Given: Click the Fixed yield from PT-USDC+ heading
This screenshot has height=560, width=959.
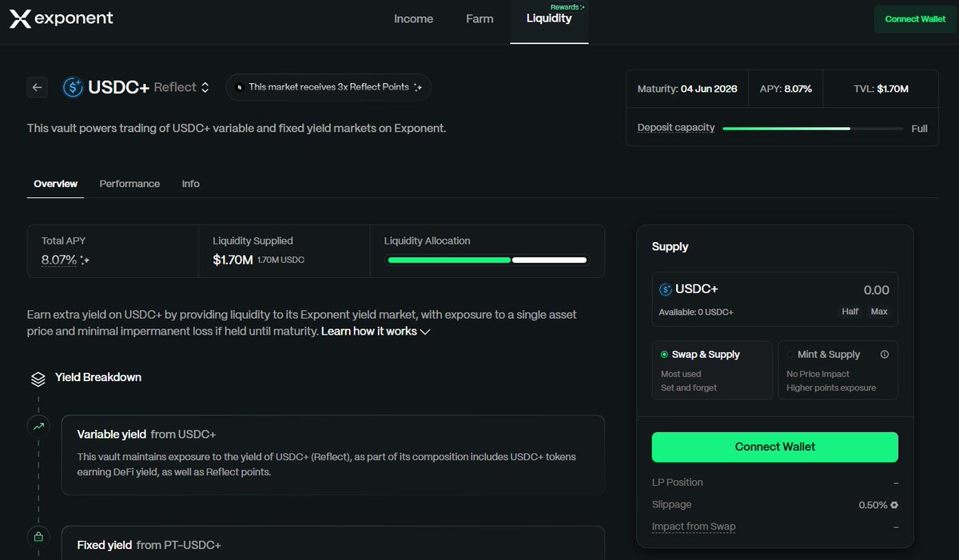Looking at the screenshot, I should [x=149, y=545].
